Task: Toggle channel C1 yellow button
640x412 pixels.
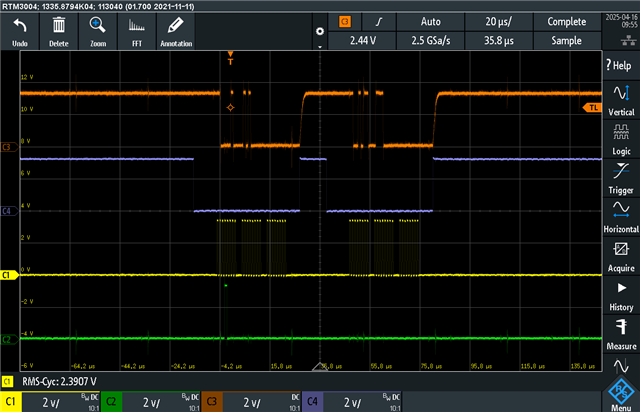Action: pos(11,402)
